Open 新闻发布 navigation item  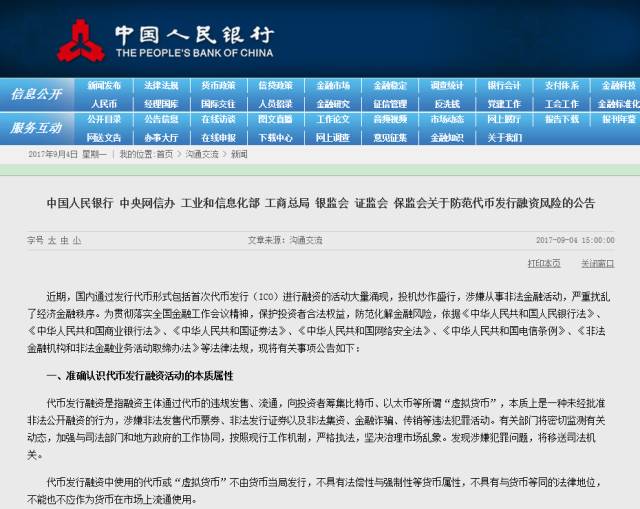coord(104,86)
